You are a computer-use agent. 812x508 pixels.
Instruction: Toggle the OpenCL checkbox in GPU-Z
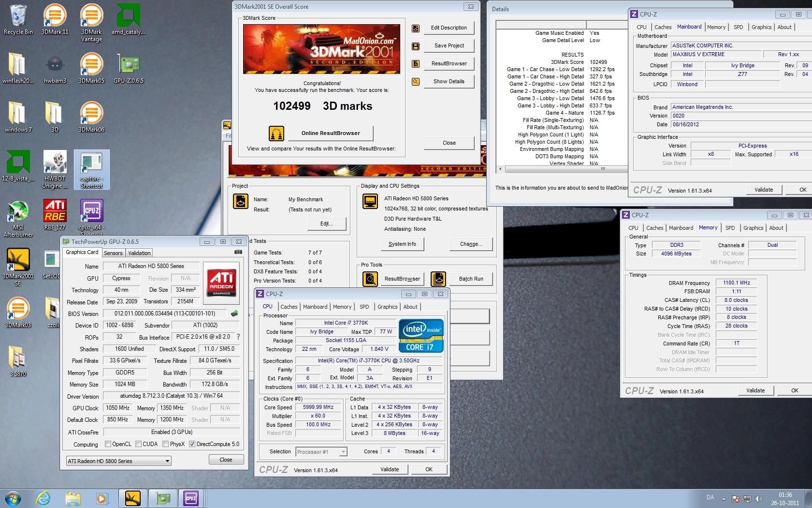coord(108,444)
